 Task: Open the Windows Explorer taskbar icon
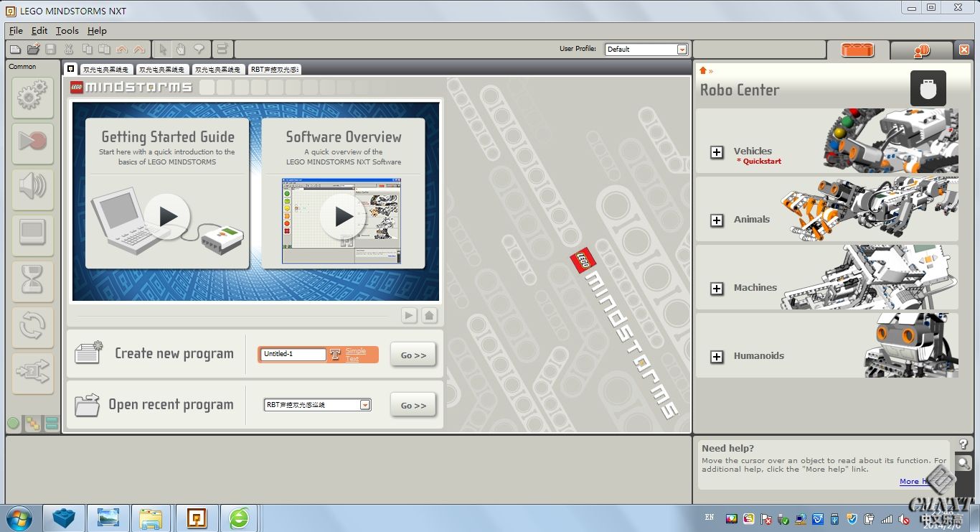(x=151, y=518)
